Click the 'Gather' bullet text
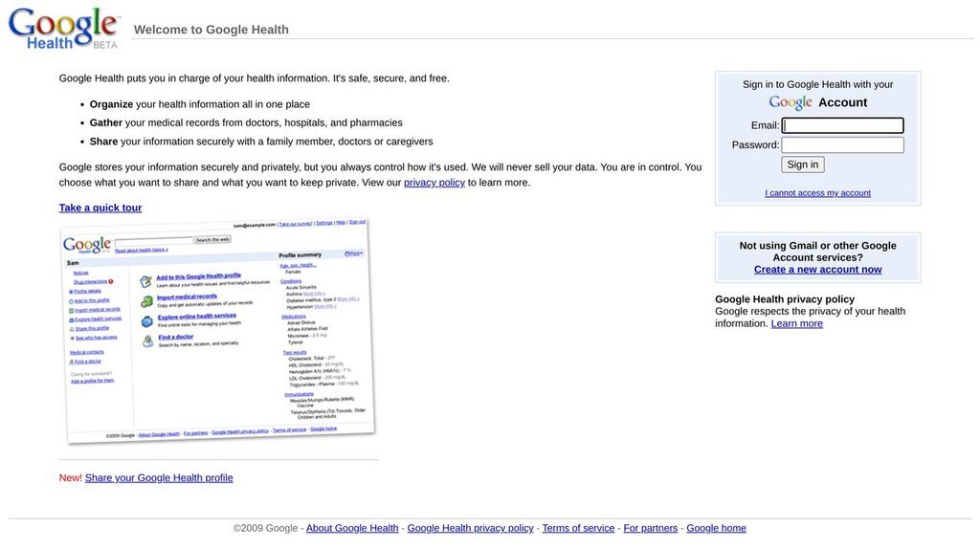980x549 pixels. pyautogui.click(x=105, y=123)
